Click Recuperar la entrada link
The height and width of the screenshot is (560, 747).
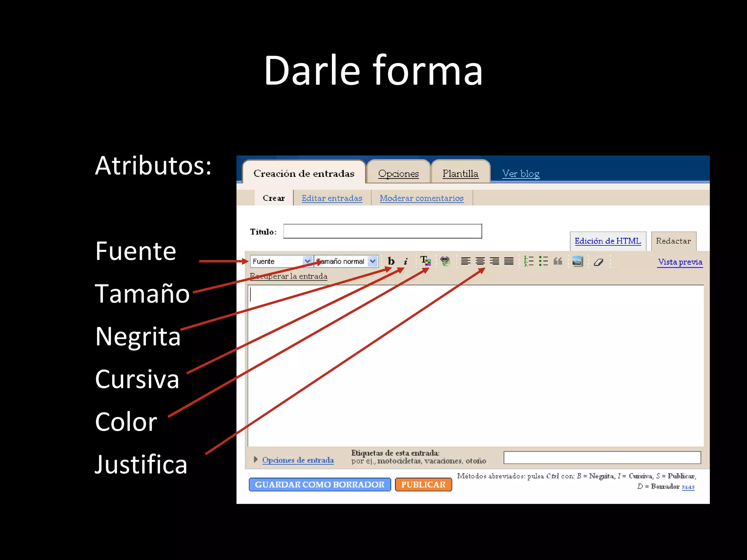[289, 276]
